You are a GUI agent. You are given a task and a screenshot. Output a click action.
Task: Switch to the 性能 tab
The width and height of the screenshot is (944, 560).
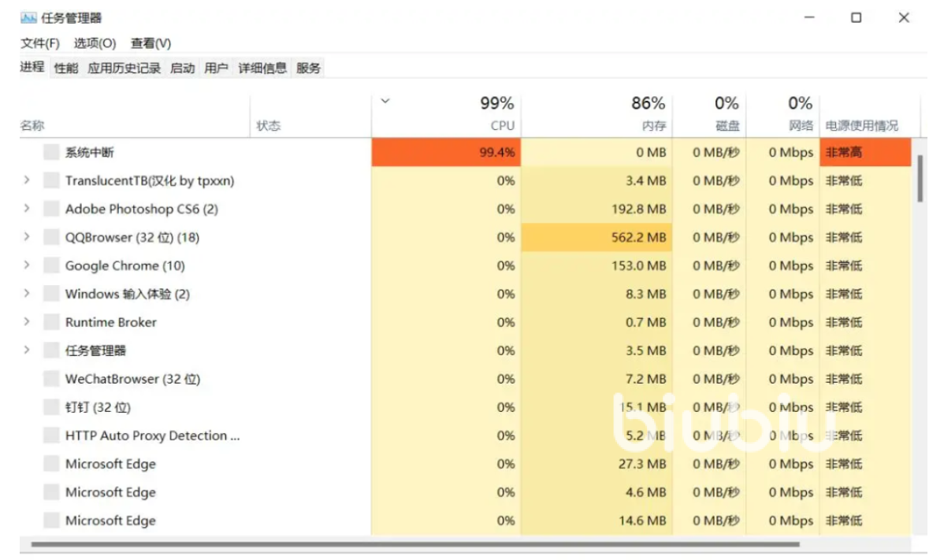[66, 69]
